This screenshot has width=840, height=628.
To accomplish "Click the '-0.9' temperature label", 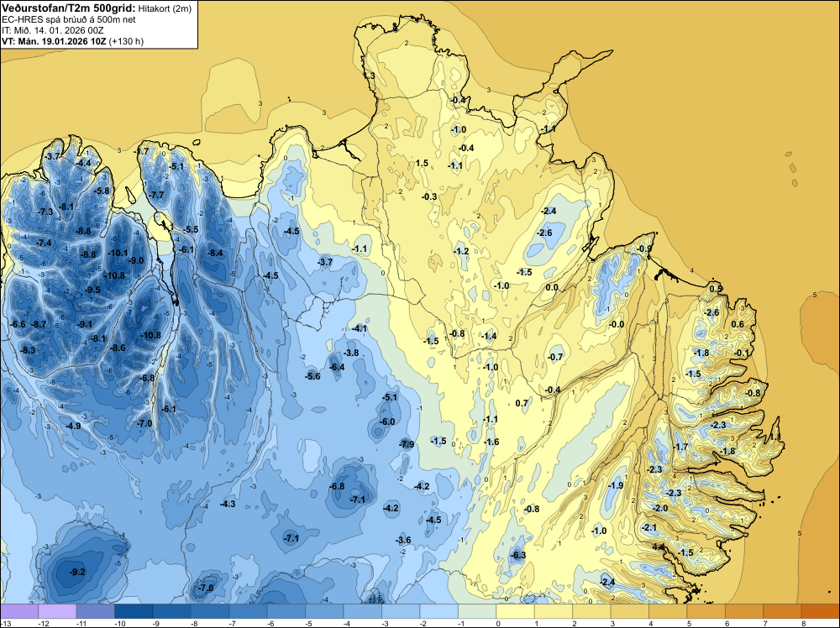I will [x=644, y=249].
